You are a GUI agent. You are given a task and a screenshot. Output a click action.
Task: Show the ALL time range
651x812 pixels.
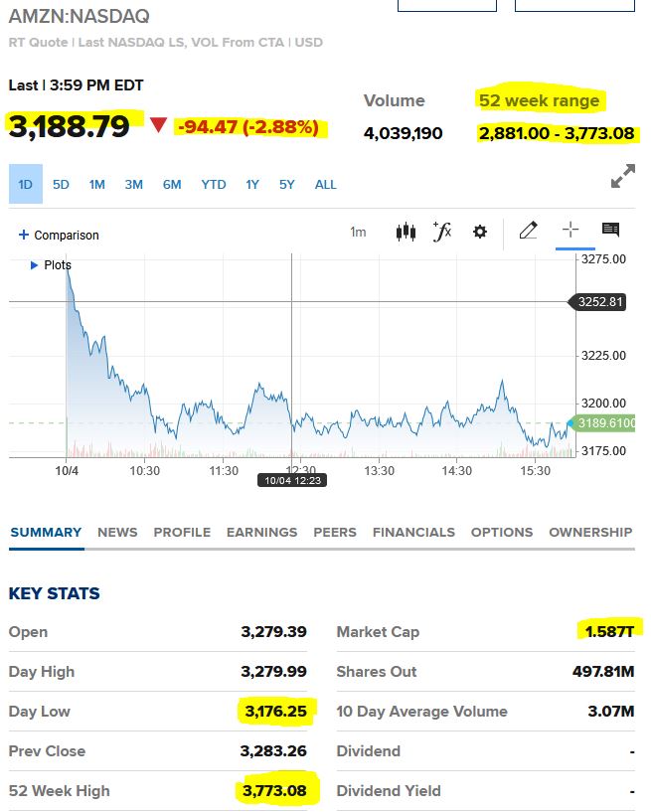pyautogui.click(x=325, y=184)
